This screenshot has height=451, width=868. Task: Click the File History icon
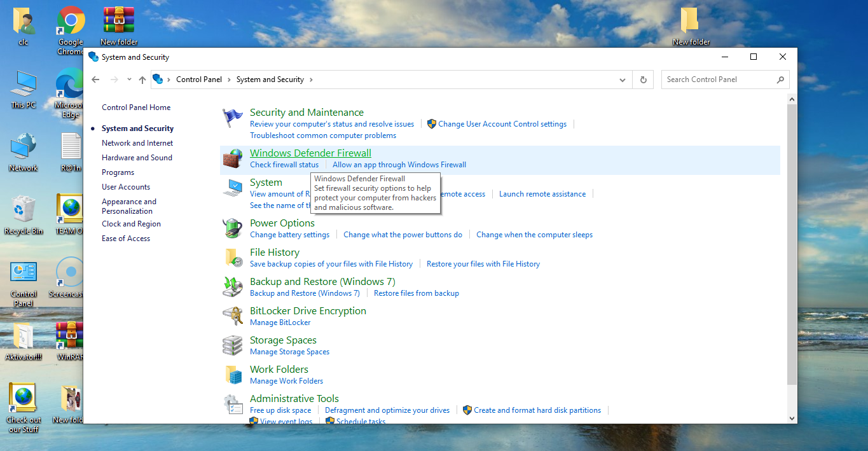tap(232, 256)
